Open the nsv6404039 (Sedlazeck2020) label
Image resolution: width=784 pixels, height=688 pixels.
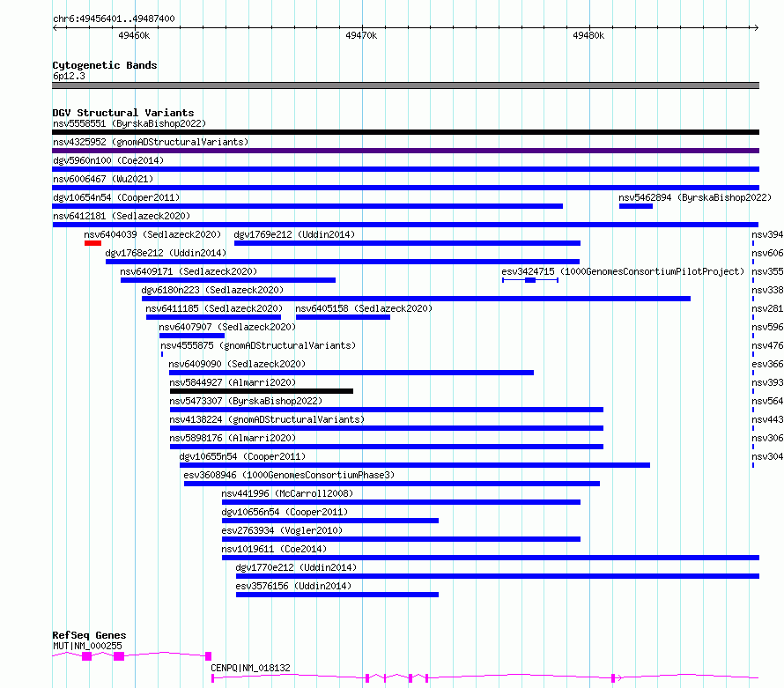(152, 234)
